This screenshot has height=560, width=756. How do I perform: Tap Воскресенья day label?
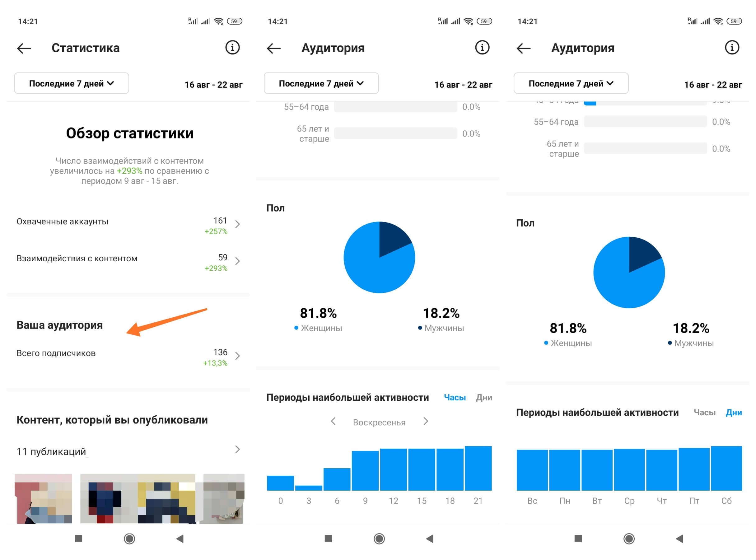click(379, 423)
